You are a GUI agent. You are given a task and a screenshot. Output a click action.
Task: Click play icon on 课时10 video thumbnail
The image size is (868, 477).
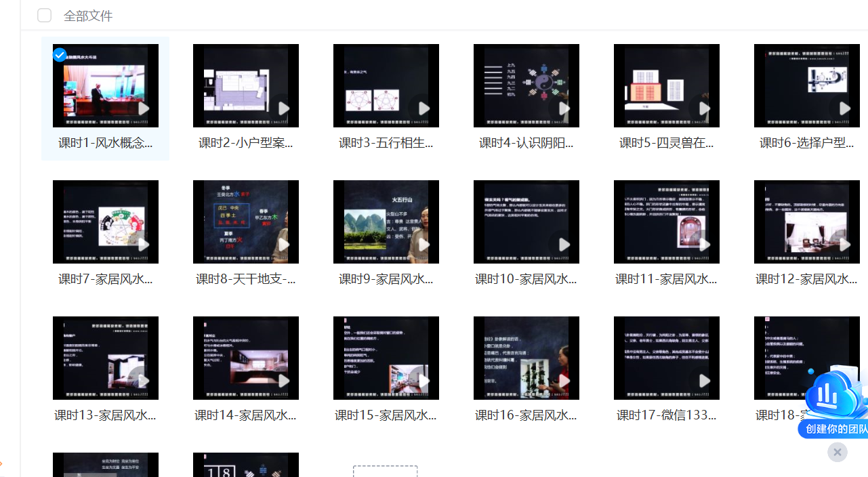click(x=564, y=245)
